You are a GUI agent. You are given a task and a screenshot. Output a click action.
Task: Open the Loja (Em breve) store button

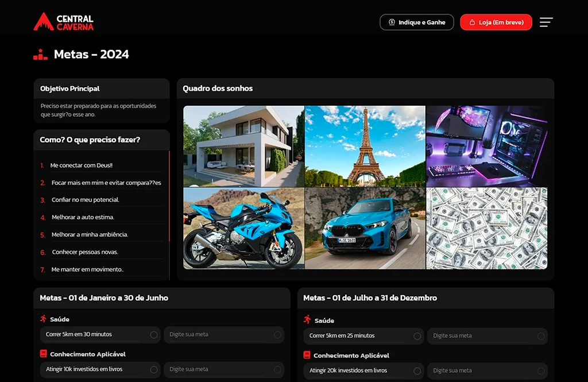(496, 22)
